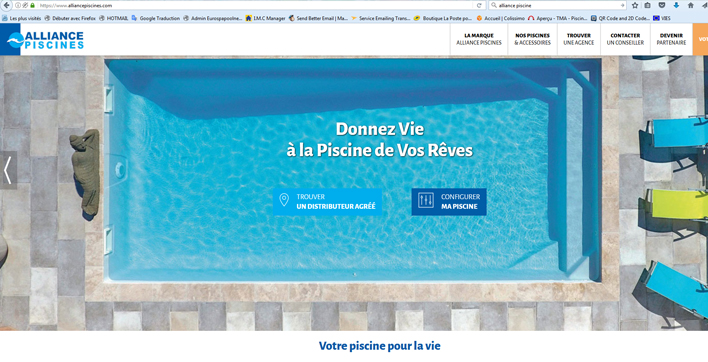This screenshot has width=708, height=362.
Task: Open the downloads arrow icon
Action: pyautogui.click(x=676, y=5)
